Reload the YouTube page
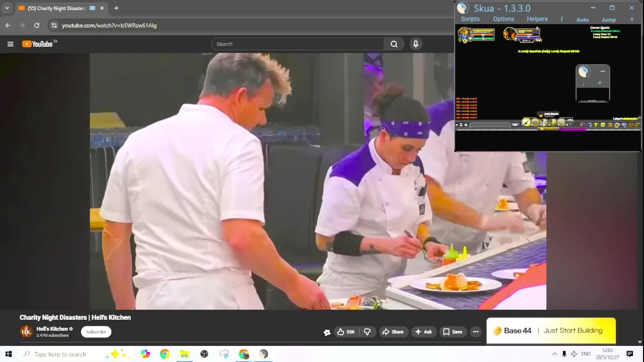The height and width of the screenshot is (362, 644). point(37,25)
